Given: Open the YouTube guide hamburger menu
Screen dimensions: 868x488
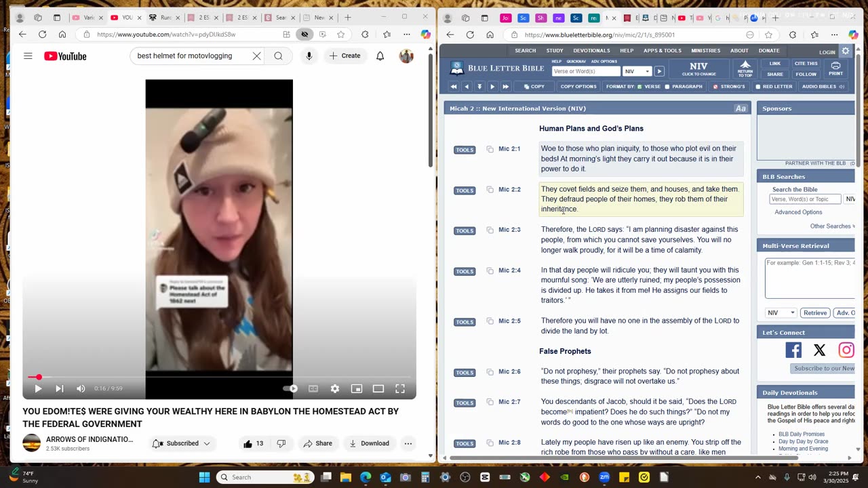Looking at the screenshot, I should [28, 56].
